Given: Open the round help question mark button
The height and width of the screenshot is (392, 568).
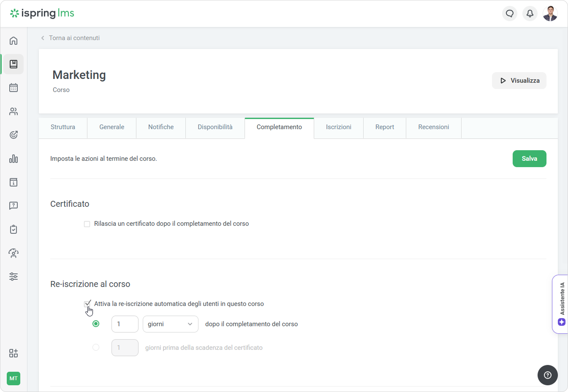Looking at the screenshot, I should pos(547,375).
